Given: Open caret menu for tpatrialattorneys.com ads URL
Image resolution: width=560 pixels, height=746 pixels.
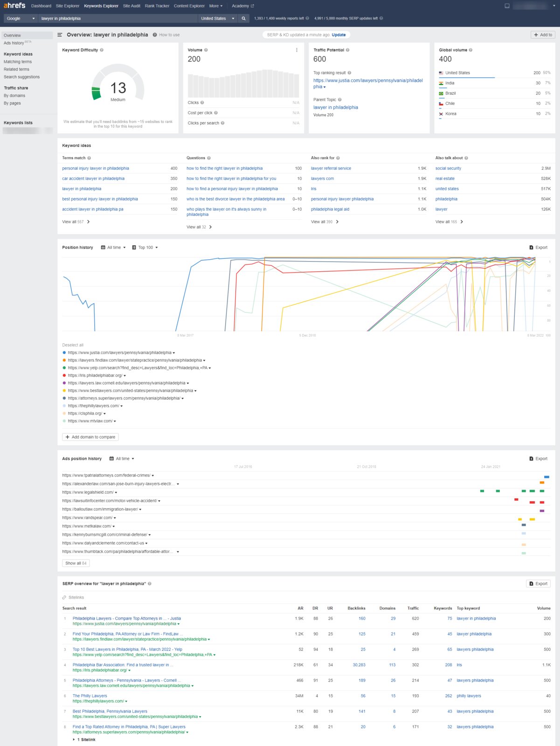Looking at the screenshot, I should [x=153, y=476].
